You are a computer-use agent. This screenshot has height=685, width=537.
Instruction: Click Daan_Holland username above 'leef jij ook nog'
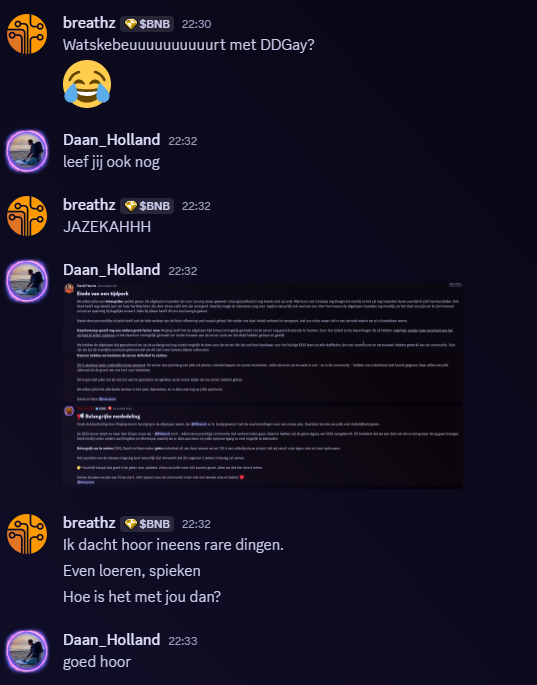pos(111,140)
